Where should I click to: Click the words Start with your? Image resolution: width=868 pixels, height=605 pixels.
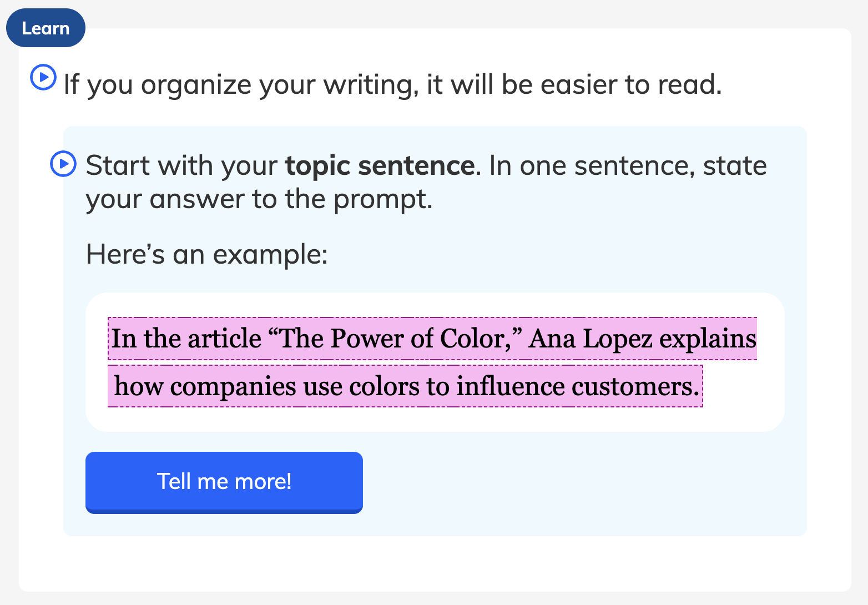click(x=181, y=165)
